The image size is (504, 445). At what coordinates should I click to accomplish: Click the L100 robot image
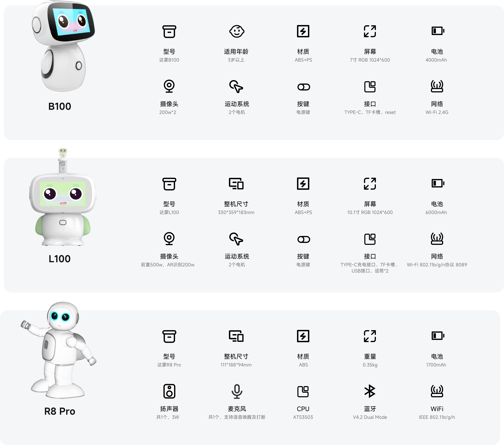click(x=63, y=197)
